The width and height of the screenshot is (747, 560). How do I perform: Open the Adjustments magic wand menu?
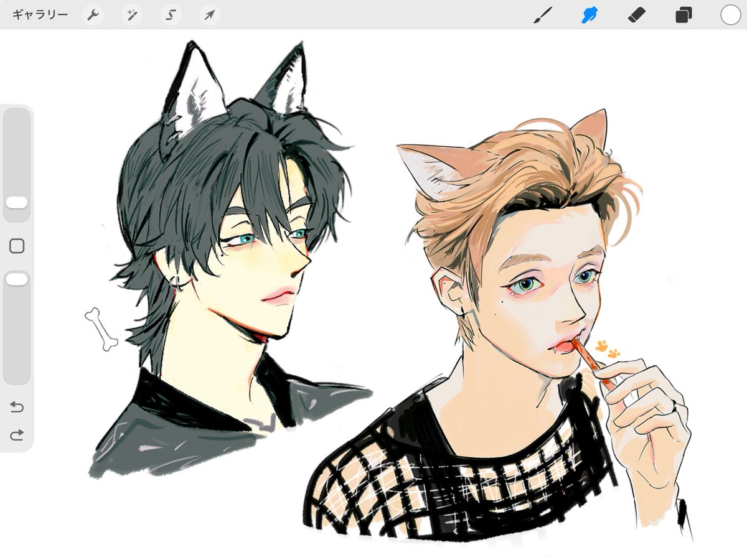click(131, 14)
